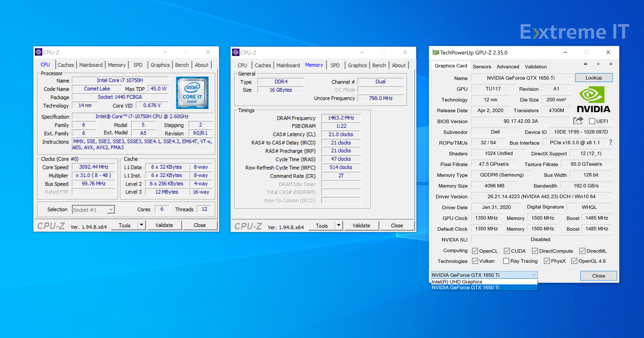
Task: Enable the Ray Tracing checkbox
Action: pyautogui.click(x=506, y=261)
